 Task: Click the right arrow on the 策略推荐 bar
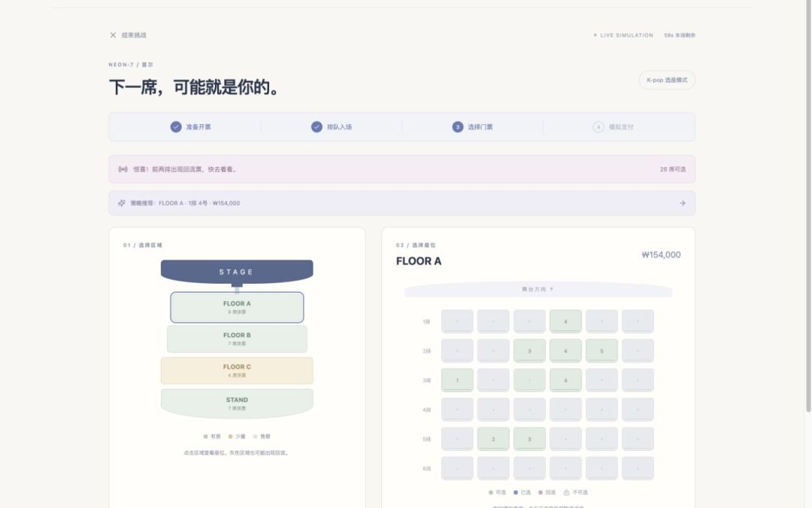(683, 203)
